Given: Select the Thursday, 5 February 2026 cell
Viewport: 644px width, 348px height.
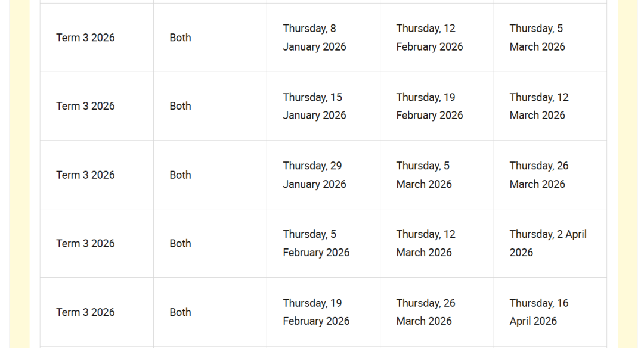Looking at the screenshot, I should tap(316, 243).
